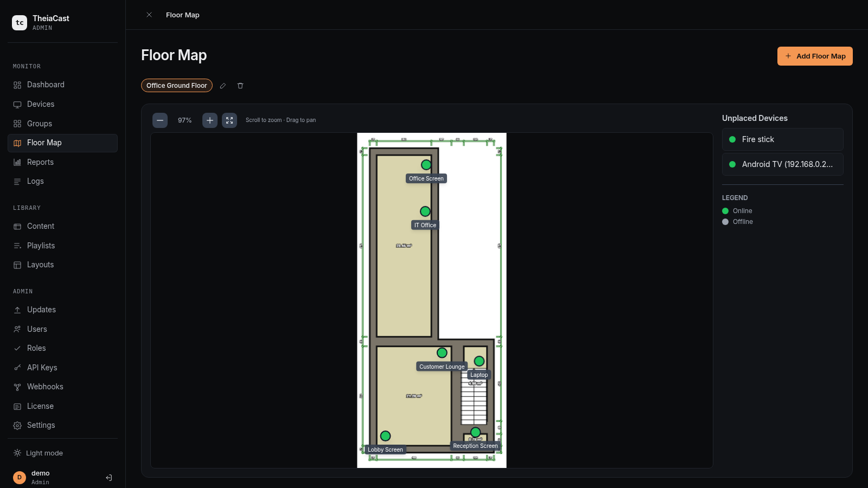Select the Android TV unplaced device
The height and width of the screenshot is (488, 868).
click(x=783, y=164)
